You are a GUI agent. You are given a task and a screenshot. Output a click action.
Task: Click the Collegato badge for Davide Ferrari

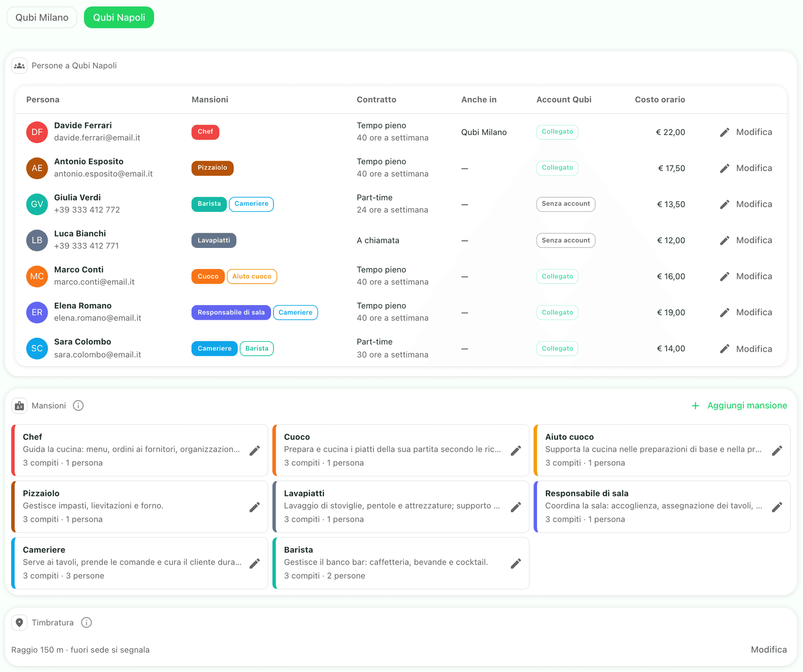(557, 132)
